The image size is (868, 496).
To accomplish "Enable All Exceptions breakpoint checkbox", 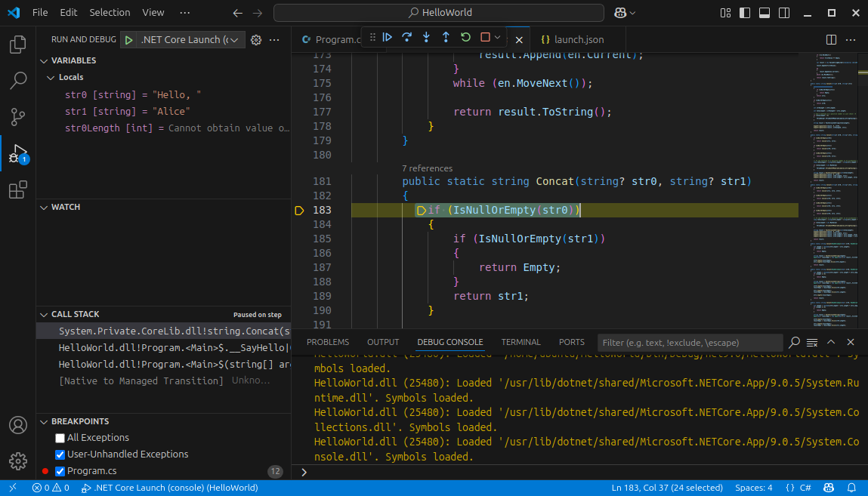I will click(x=60, y=438).
